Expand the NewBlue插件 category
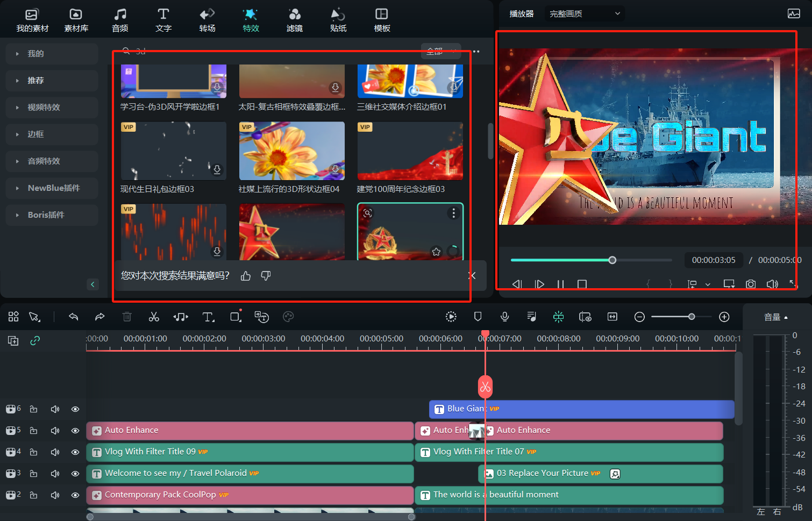812x521 pixels. [53, 188]
